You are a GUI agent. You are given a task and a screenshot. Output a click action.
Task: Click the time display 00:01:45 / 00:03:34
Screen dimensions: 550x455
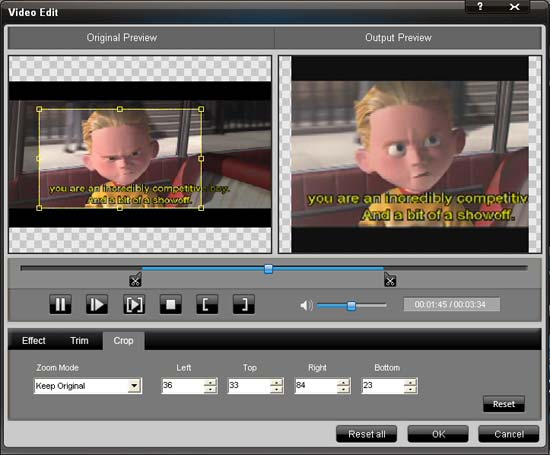452,305
